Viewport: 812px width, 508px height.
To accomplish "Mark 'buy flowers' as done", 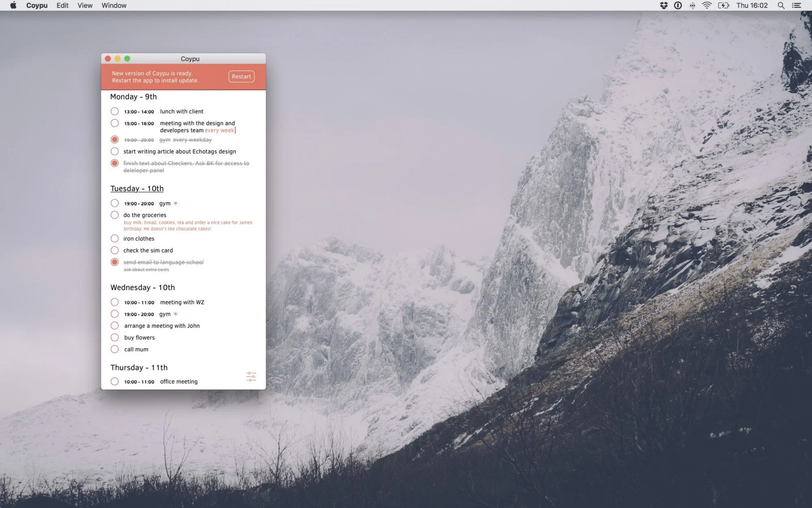I will [x=114, y=338].
